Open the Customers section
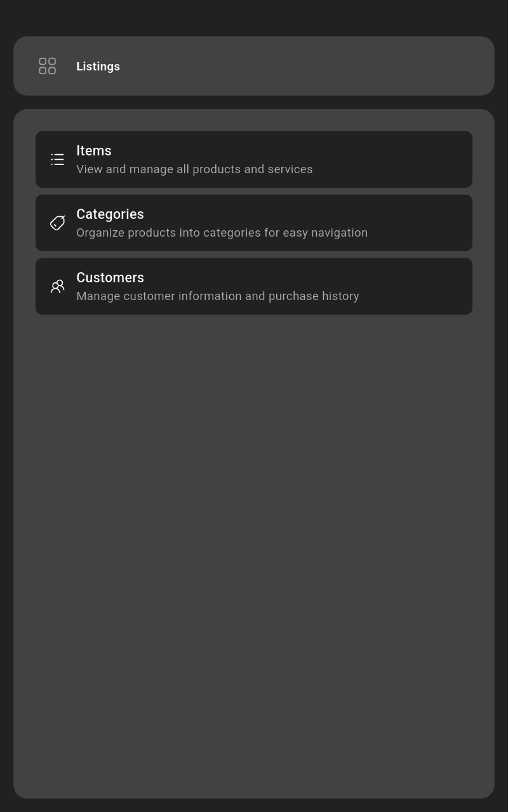The width and height of the screenshot is (508, 812). [x=254, y=286]
